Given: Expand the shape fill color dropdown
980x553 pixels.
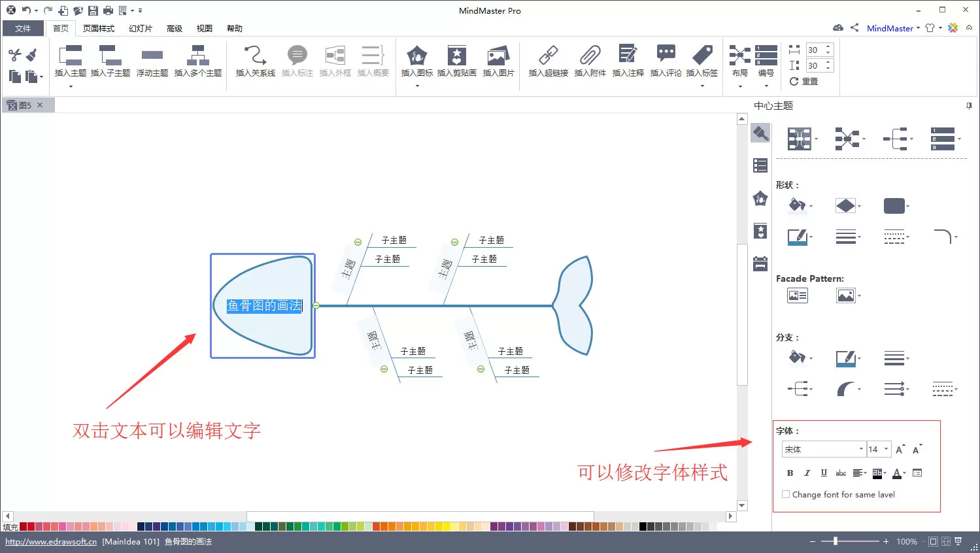Looking at the screenshot, I should [811, 207].
